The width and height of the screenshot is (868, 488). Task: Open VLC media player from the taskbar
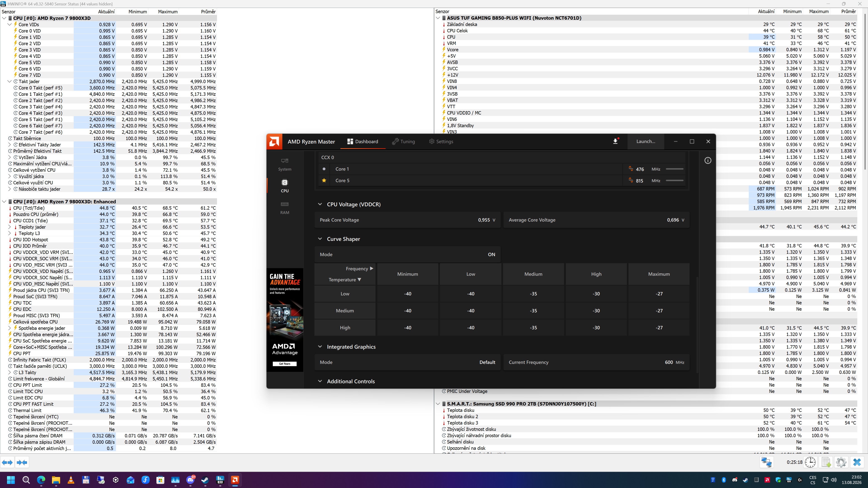coord(71,480)
